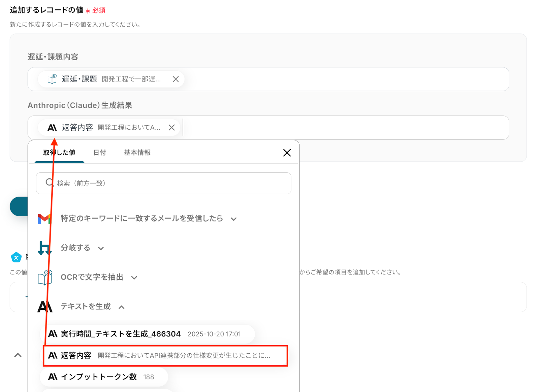Open the 基本情報 tab
Screen dimensions: 539x392
click(137, 153)
